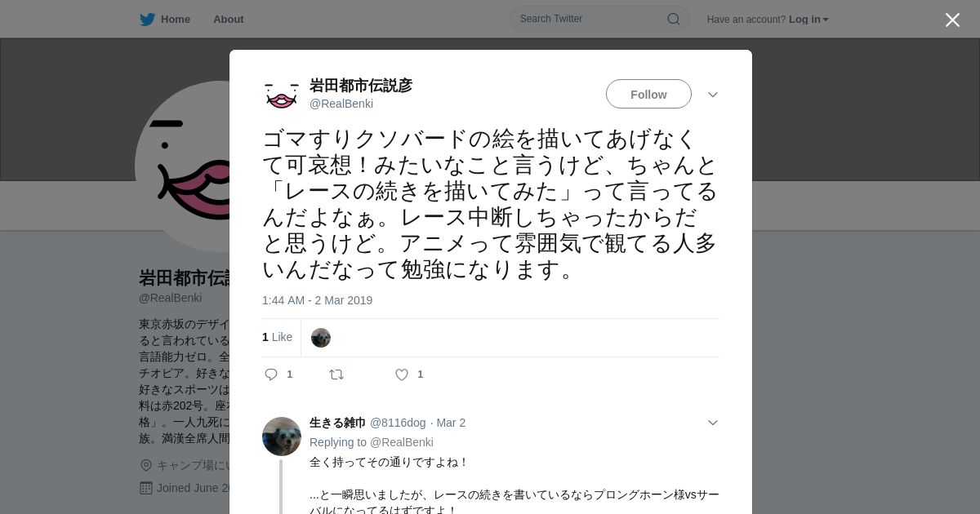Click the reply speech bubble icon

click(x=271, y=374)
